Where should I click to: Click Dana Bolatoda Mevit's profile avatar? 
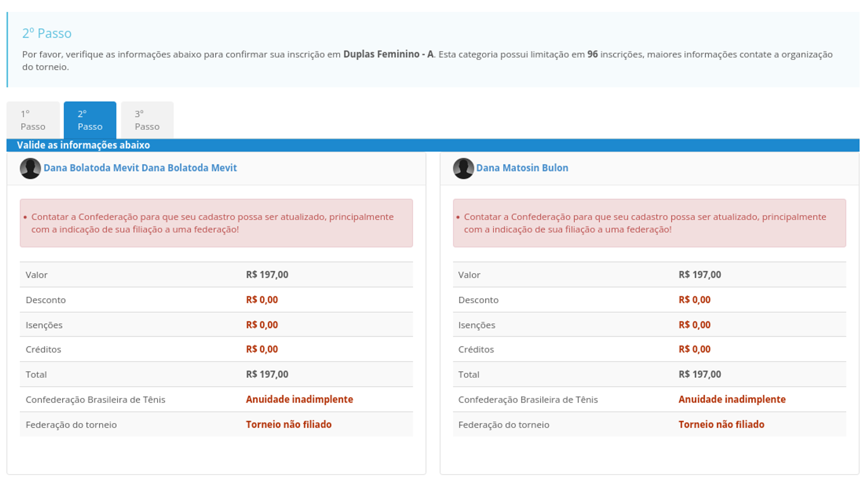coord(30,168)
